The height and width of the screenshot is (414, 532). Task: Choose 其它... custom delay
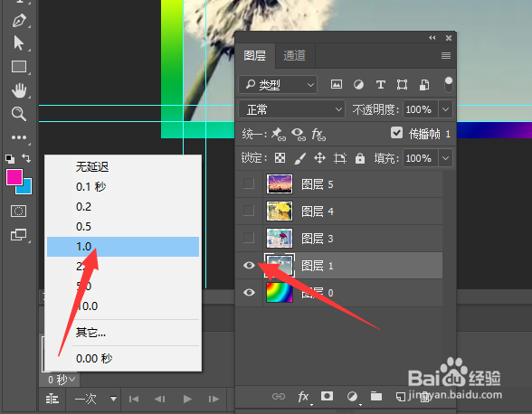pyautogui.click(x=123, y=333)
